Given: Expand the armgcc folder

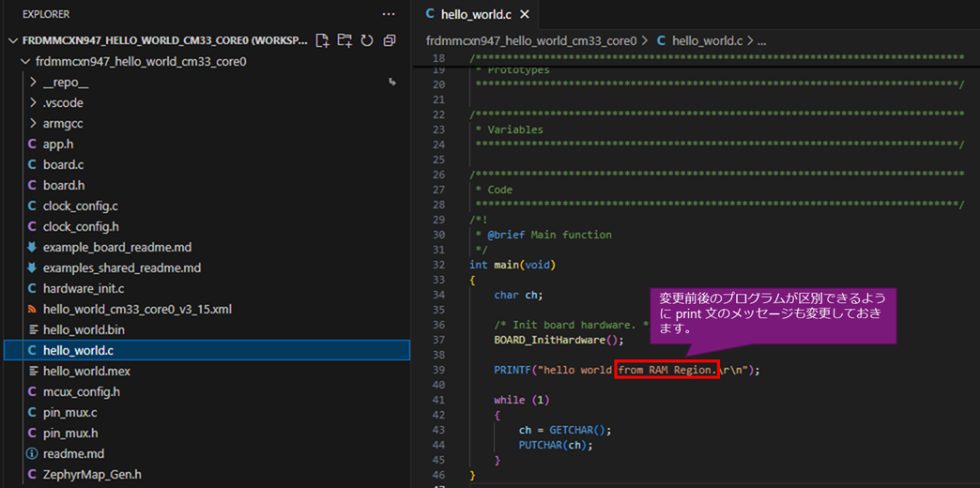Looking at the screenshot, I should [63, 124].
